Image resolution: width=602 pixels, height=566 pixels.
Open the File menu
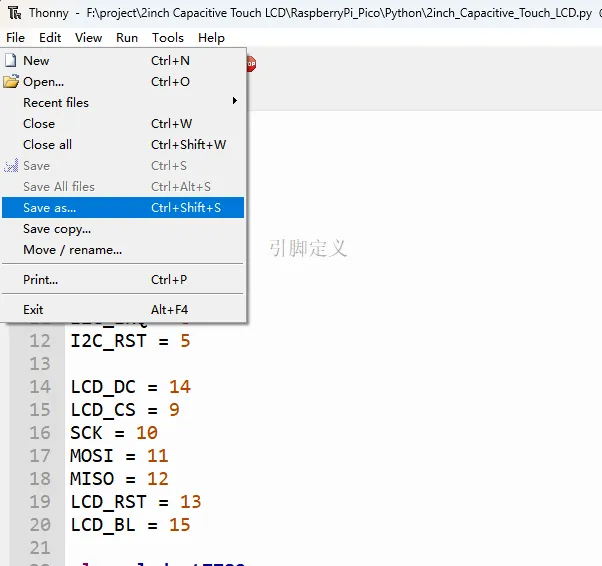[15, 38]
